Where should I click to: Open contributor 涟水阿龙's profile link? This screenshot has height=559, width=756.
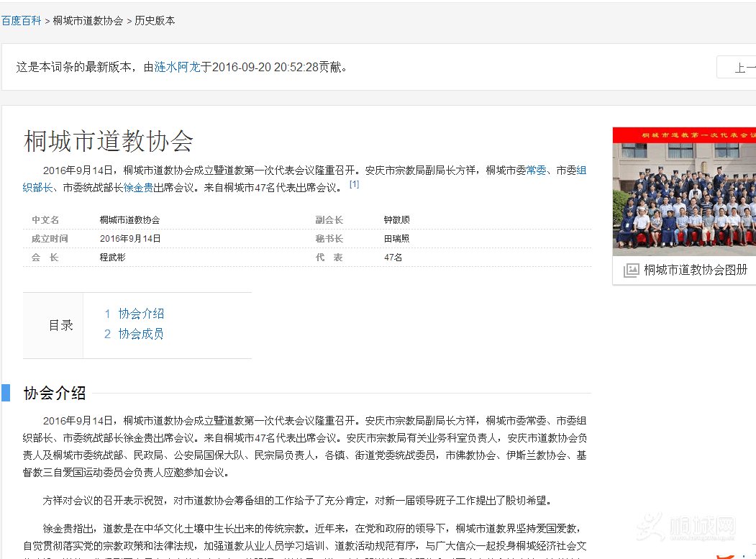click(x=177, y=67)
